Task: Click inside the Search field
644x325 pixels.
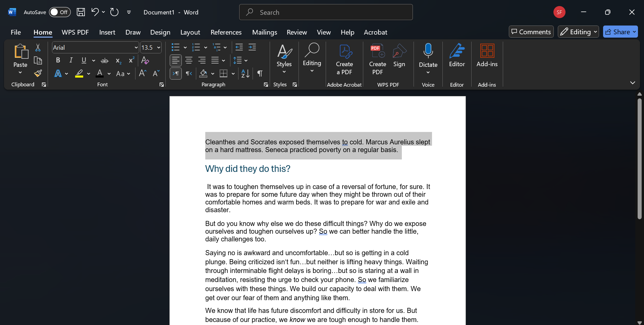Action: coord(326,12)
